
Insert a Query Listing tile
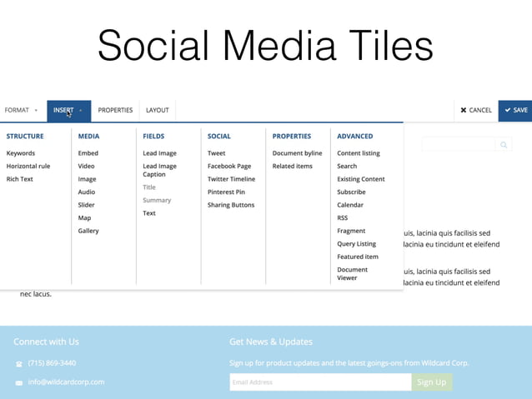click(357, 244)
